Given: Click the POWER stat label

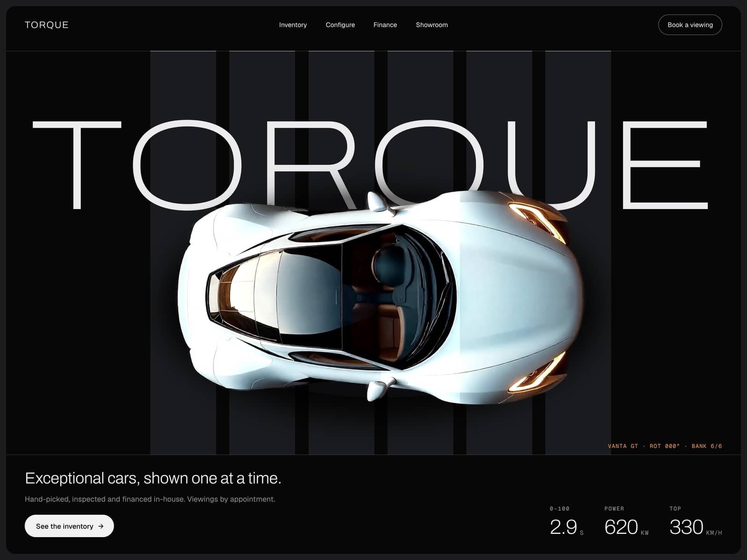Looking at the screenshot, I should point(614,509).
